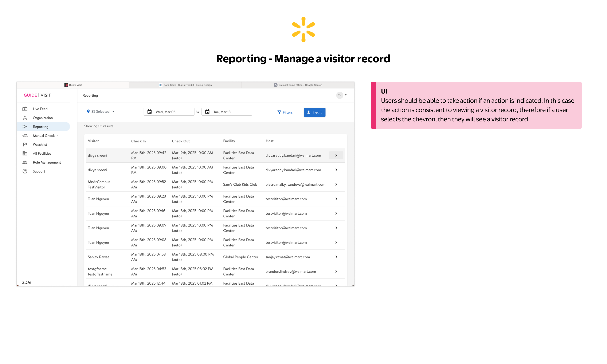
Task: Click the version 2.1.276 label
Action: 27,282
